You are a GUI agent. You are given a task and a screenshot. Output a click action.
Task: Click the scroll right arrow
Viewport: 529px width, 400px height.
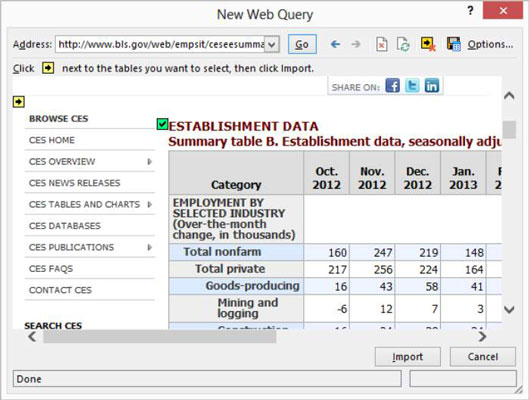482,337
